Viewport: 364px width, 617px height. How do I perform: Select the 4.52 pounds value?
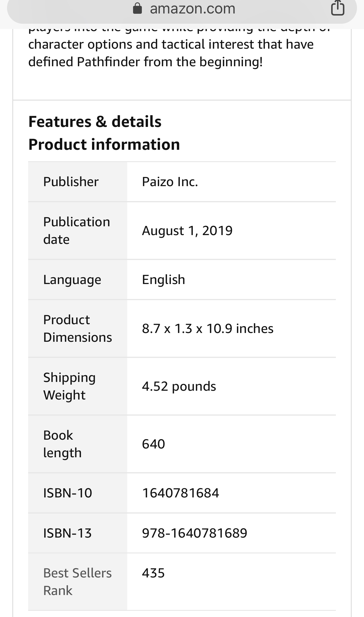click(x=179, y=386)
